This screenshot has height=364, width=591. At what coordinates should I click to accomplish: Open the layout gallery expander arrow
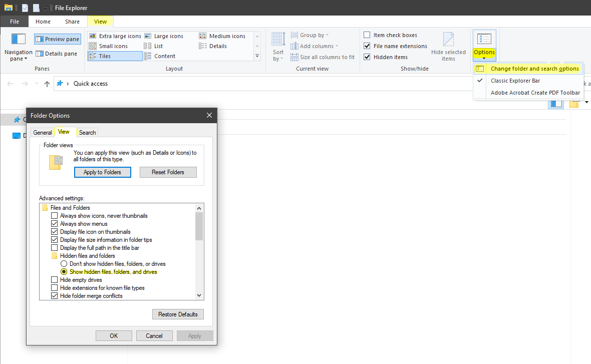click(257, 57)
